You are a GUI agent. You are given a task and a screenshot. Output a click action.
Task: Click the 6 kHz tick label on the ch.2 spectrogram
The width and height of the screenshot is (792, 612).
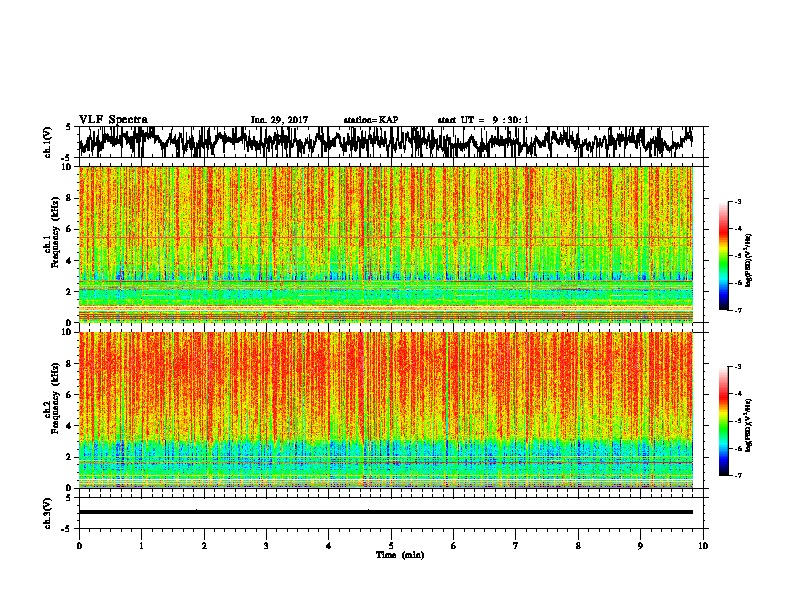pyautogui.click(x=69, y=394)
